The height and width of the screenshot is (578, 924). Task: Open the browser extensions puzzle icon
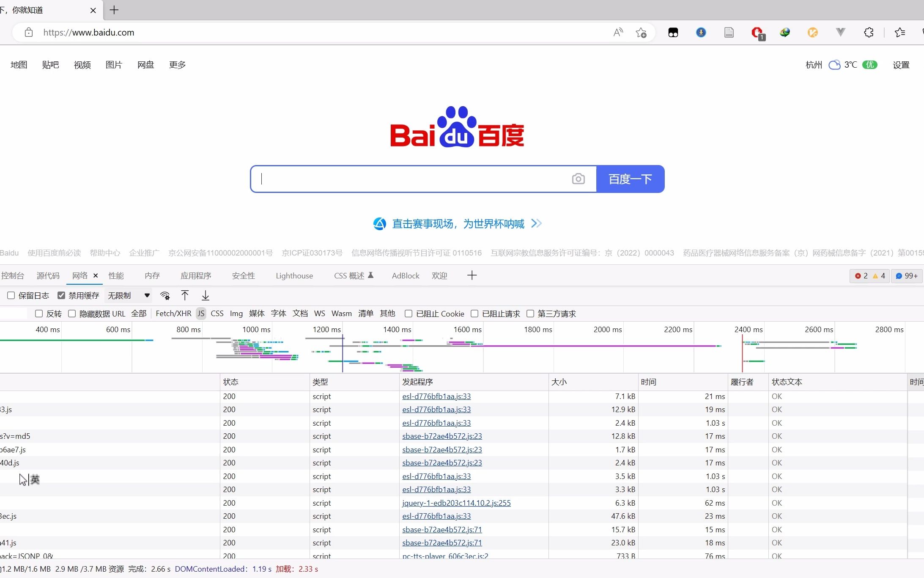868,33
